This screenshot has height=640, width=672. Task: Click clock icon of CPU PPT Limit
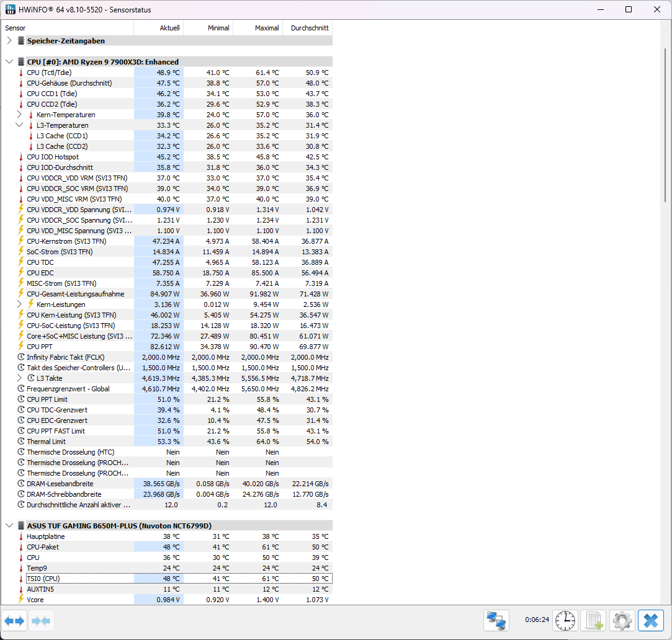point(20,399)
